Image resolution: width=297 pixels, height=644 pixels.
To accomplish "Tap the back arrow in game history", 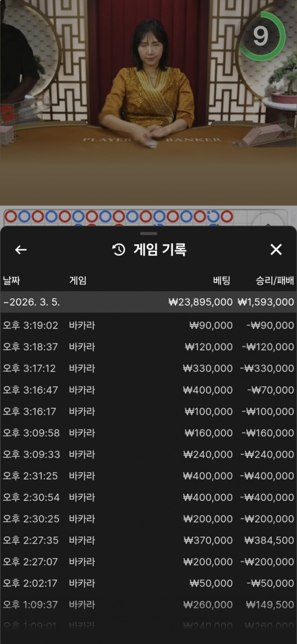I will [x=21, y=250].
